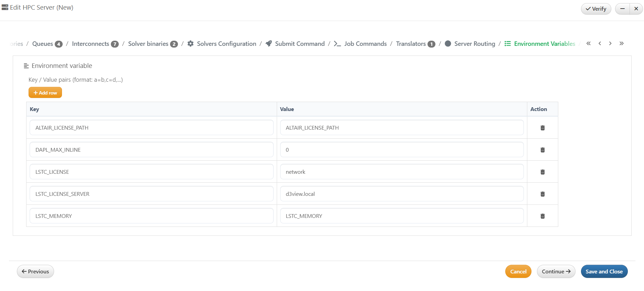The image size is (644, 291).
Task: Switch to the Submit Command tab
Action: [x=299, y=44]
